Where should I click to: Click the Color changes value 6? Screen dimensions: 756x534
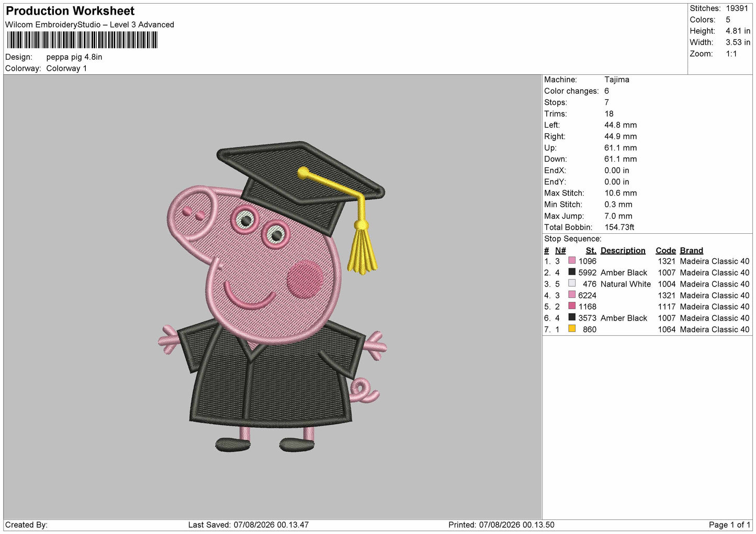click(607, 91)
